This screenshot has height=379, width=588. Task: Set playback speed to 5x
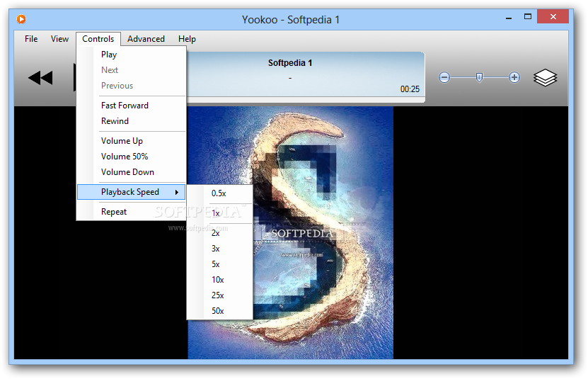coord(220,264)
